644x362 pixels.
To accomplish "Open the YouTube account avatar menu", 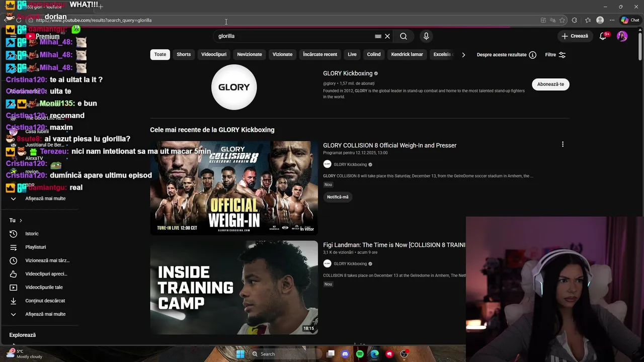I will [622, 36].
